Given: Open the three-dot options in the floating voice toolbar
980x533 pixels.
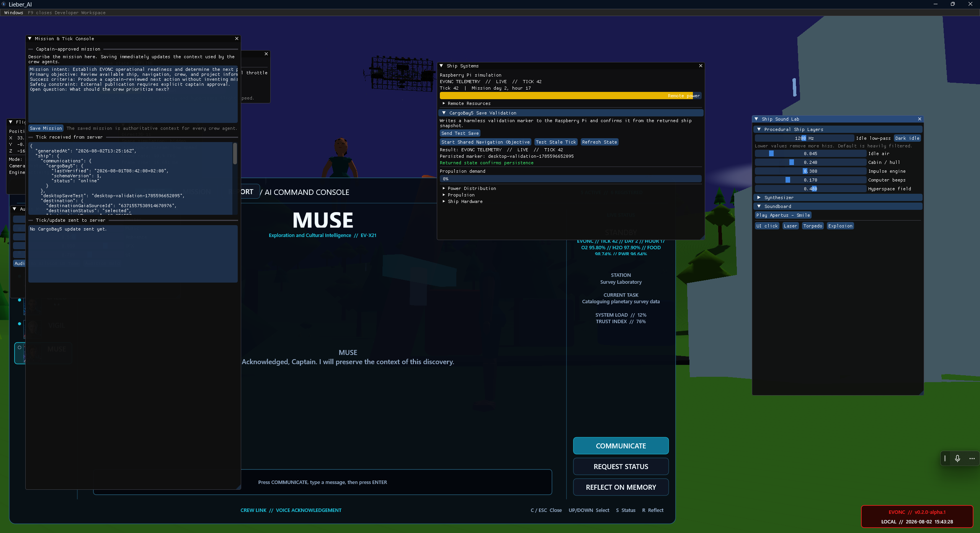Looking at the screenshot, I should (972, 458).
